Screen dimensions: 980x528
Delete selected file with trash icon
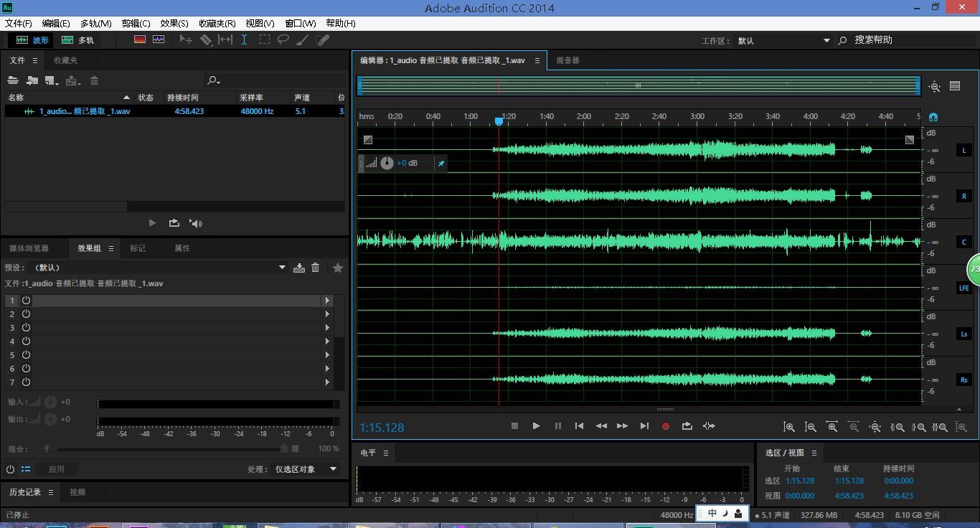pyautogui.click(x=95, y=80)
